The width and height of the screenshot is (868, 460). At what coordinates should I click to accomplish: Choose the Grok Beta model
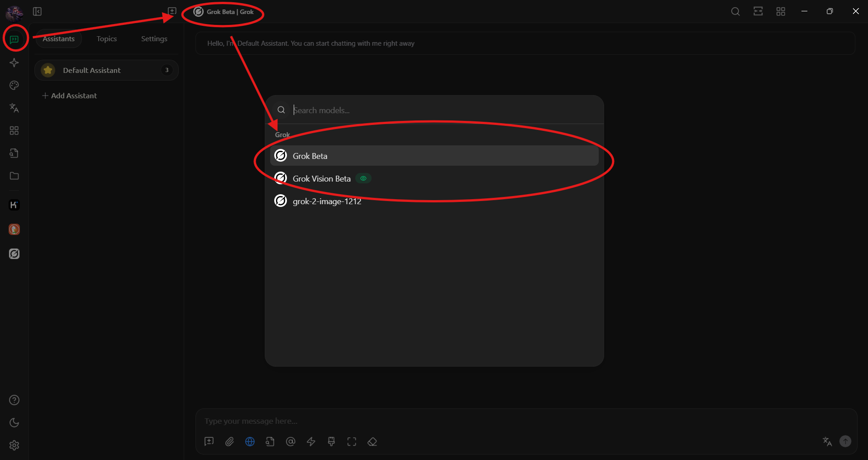434,156
